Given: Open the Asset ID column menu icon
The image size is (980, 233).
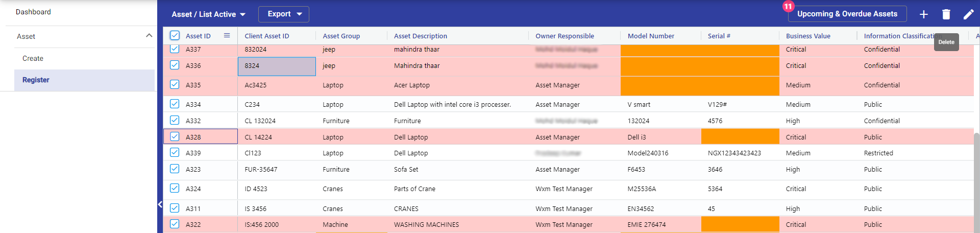Looking at the screenshot, I should [227, 36].
